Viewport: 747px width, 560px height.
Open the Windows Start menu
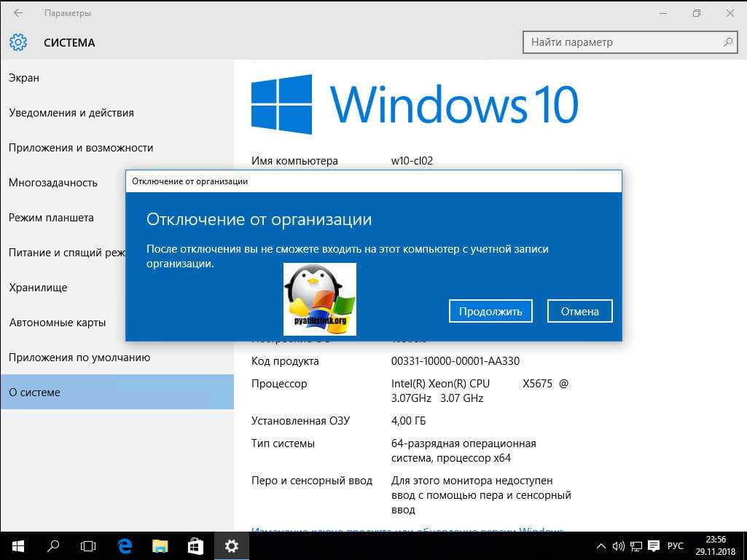tap(17, 545)
